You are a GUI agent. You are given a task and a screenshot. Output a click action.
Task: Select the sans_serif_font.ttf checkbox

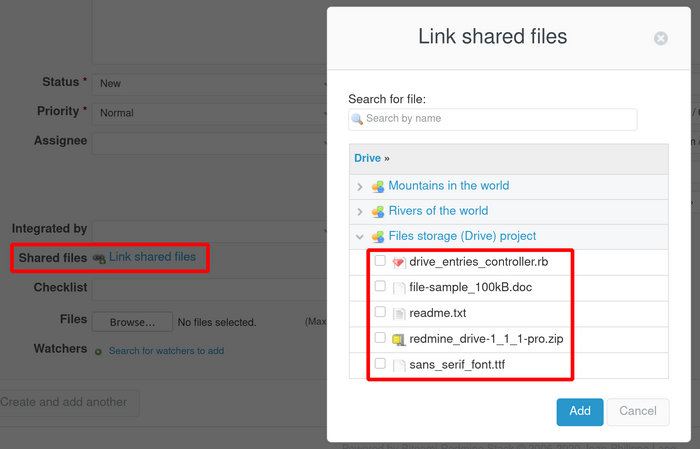[380, 365]
